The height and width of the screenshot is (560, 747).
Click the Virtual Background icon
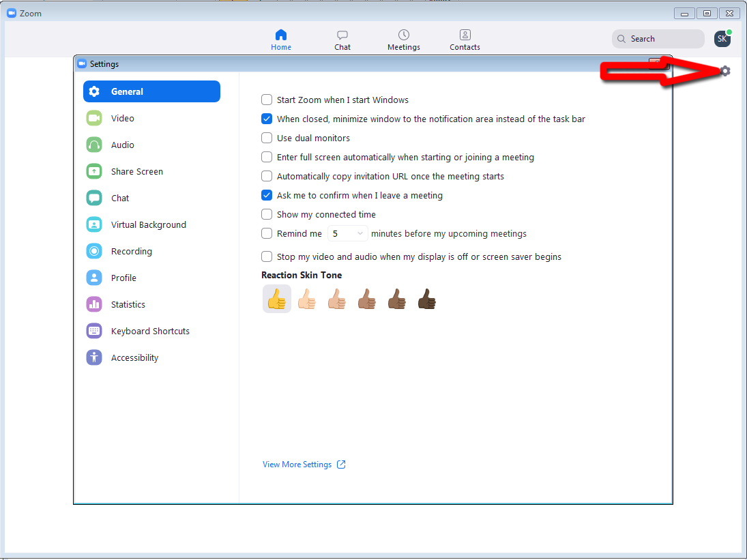(x=94, y=225)
